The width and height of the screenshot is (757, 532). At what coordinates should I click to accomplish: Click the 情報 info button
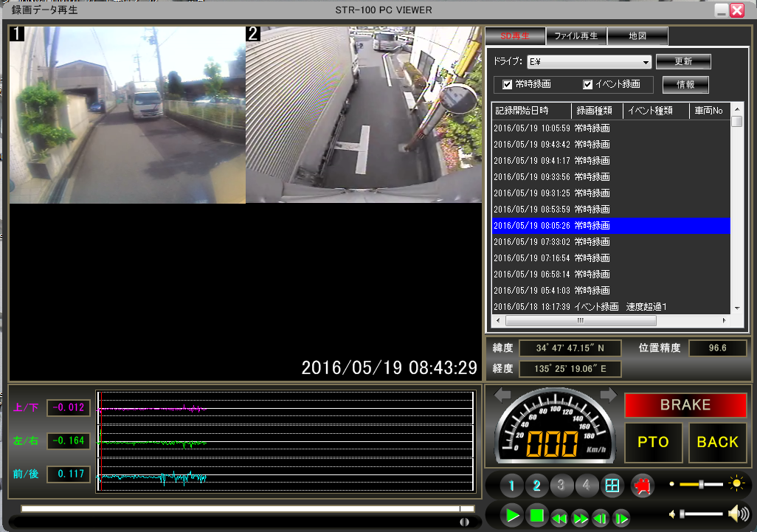point(685,84)
